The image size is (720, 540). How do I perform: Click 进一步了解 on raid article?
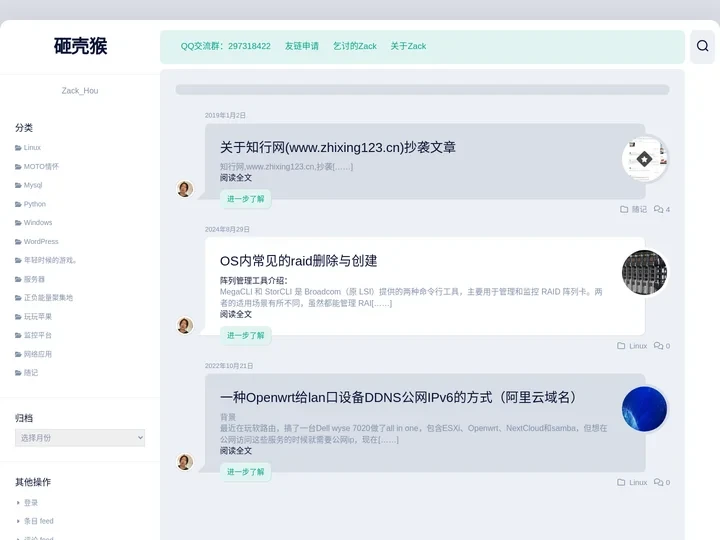coord(246,335)
